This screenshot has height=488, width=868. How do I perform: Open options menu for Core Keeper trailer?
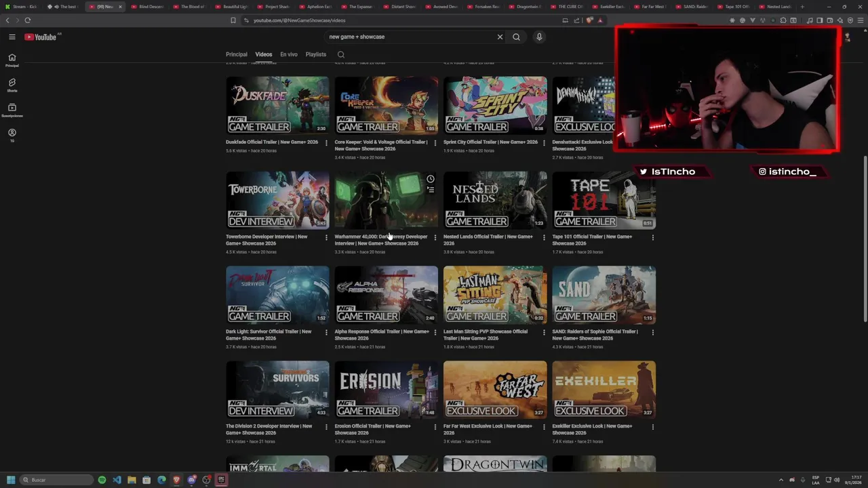coord(435,143)
